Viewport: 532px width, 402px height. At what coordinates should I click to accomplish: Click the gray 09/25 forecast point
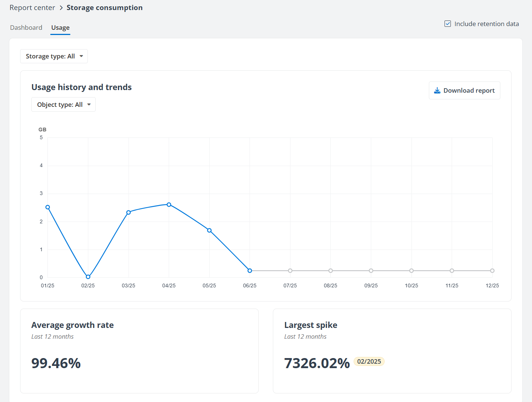click(x=371, y=271)
